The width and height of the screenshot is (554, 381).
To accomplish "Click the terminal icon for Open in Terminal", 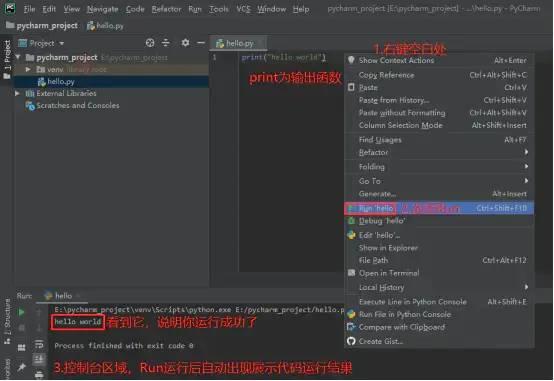I will tap(351, 273).
